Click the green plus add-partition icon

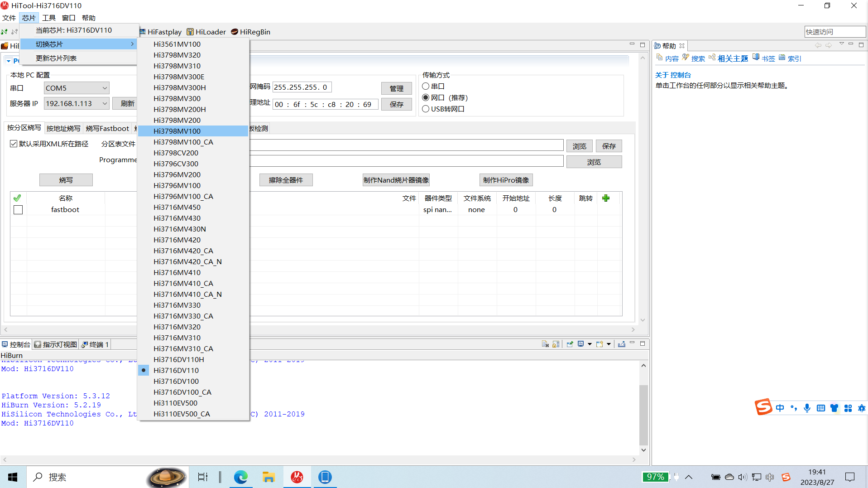606,198
